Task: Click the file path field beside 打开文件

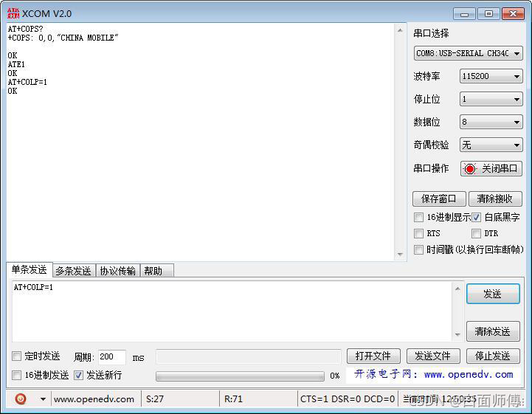Action: click(249, 356)
